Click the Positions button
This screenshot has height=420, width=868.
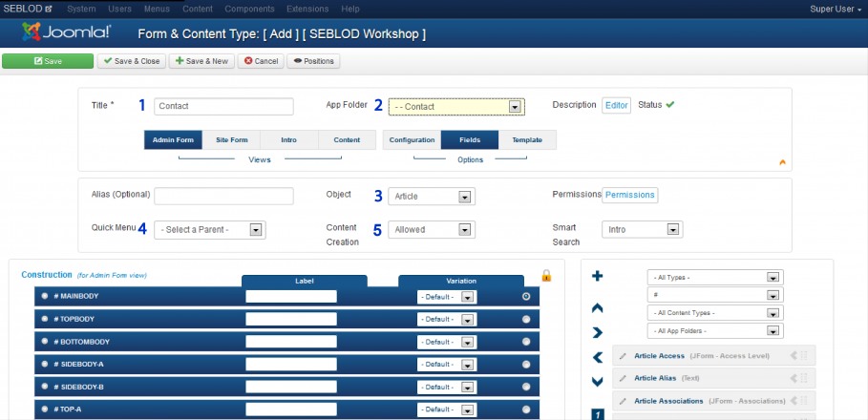tap(313, 61)
